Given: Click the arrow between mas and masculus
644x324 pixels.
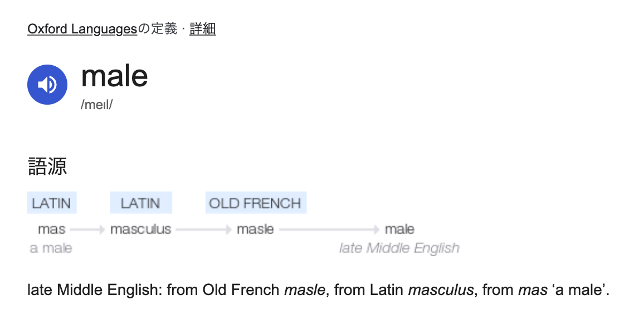Looking at the screenshot, I should coord(87,229).
